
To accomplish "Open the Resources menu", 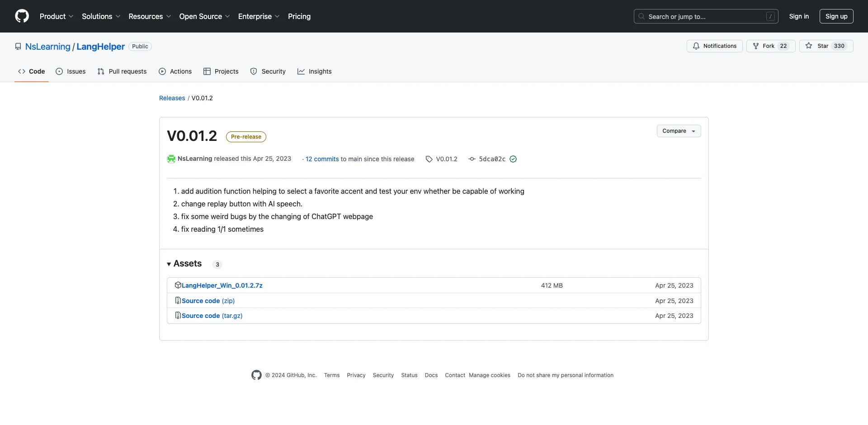I will pos(150,16).
